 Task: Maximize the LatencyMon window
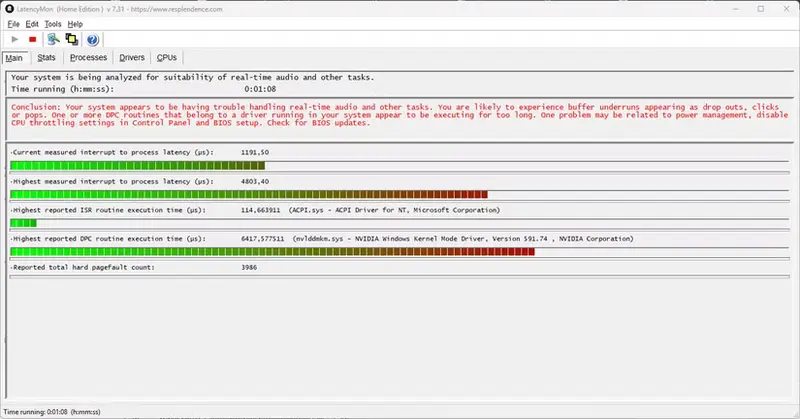tap(743, 8)
